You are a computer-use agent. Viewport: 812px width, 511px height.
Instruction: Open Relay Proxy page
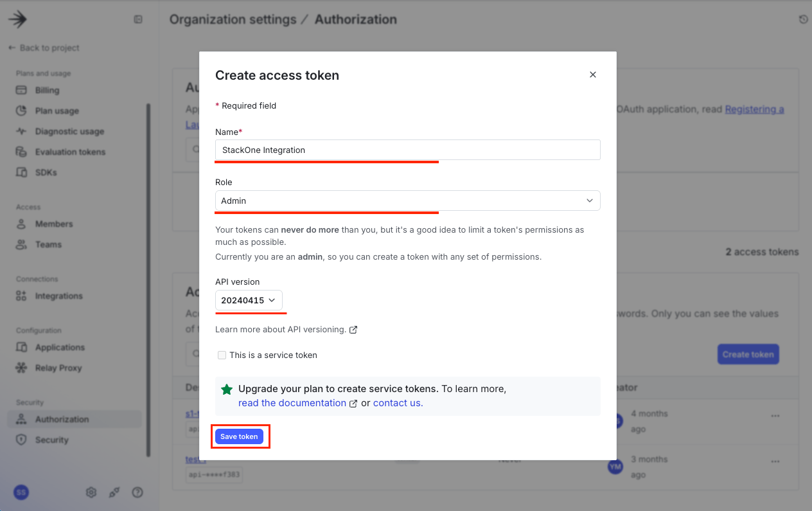tap(58, 368)
